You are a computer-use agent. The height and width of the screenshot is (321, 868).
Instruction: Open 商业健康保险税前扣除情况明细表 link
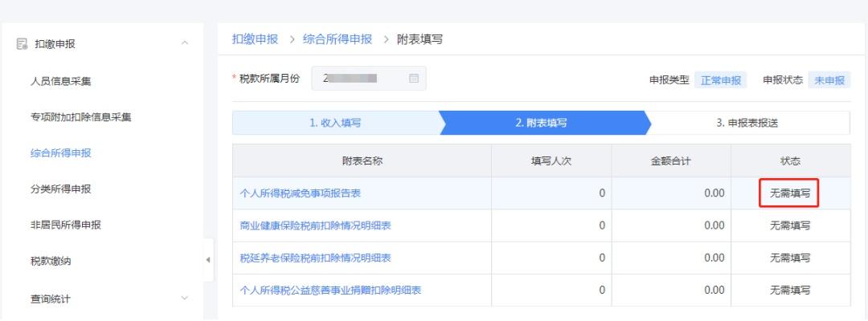pyautogui.click(x=315, y=226)
